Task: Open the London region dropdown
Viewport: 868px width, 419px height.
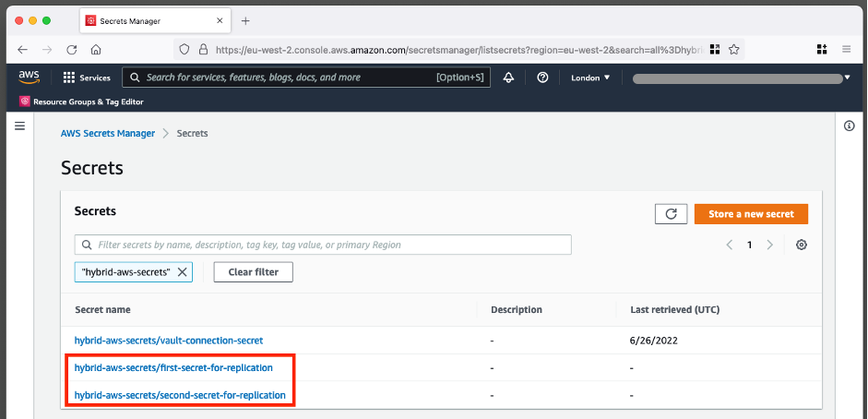Action: pos(590,78)
